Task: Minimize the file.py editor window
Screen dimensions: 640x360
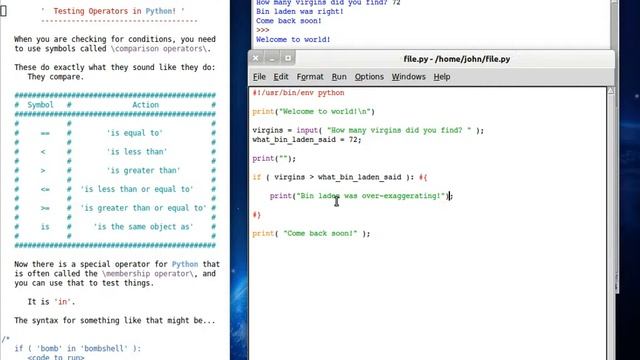Action: [272, 58]
